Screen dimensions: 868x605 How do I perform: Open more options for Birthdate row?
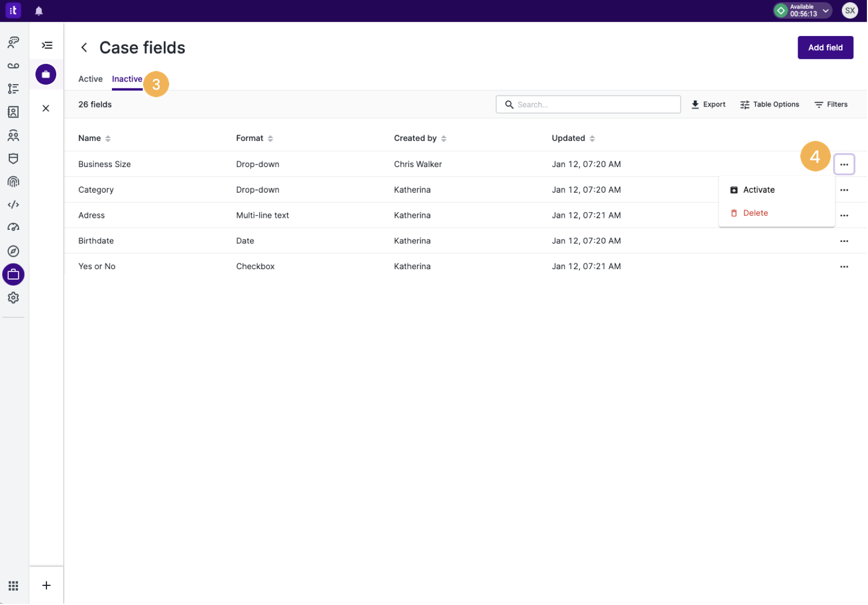tap(844, 241)
